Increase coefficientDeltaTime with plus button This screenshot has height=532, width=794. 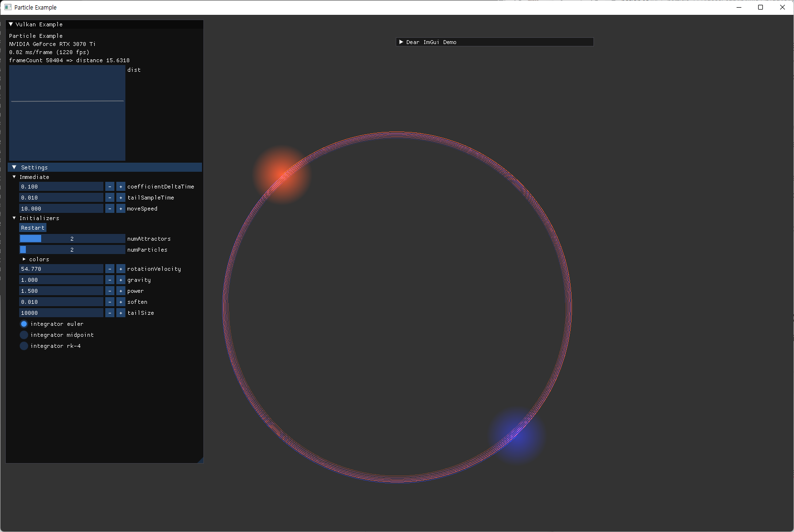[x=121, y=187]
